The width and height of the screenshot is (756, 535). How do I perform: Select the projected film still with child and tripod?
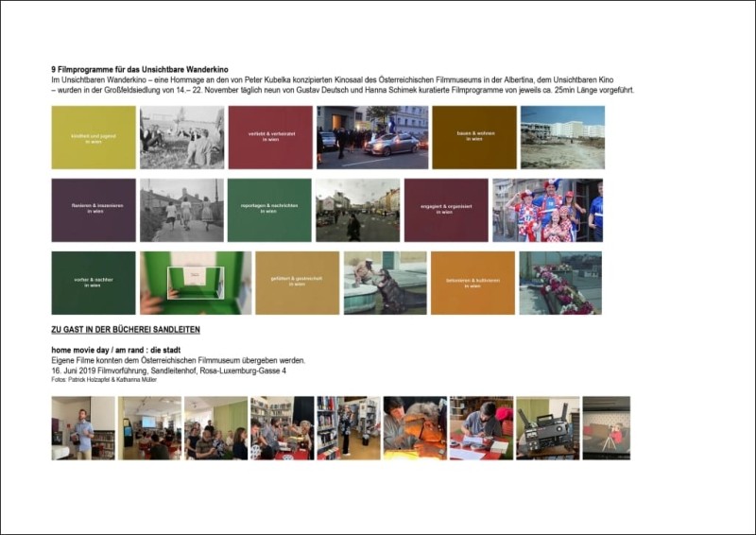(607, 428)
